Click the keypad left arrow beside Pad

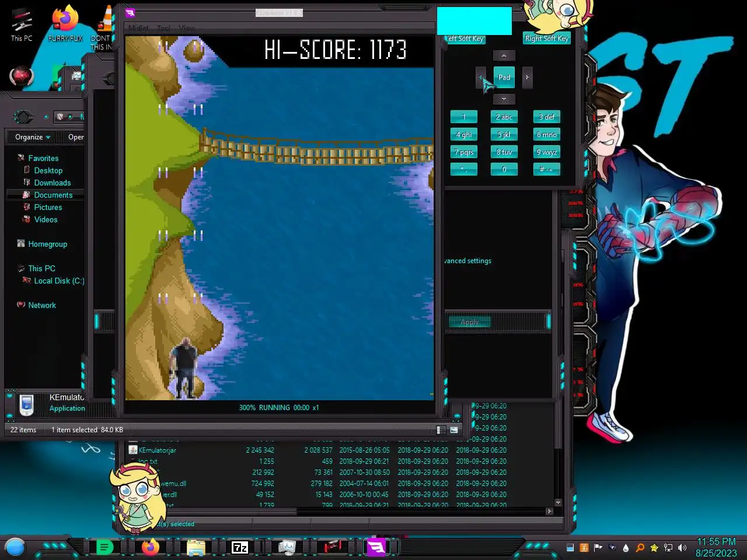tap(481, 77)
